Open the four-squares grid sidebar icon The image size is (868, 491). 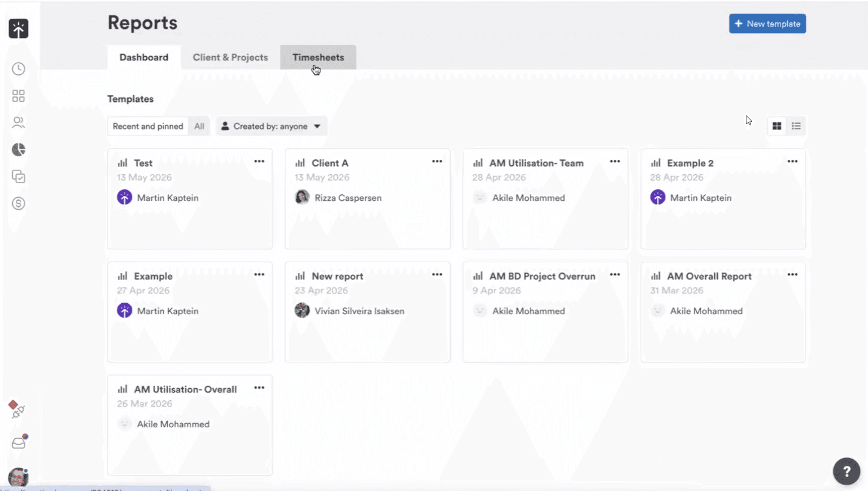coord(19,96)
